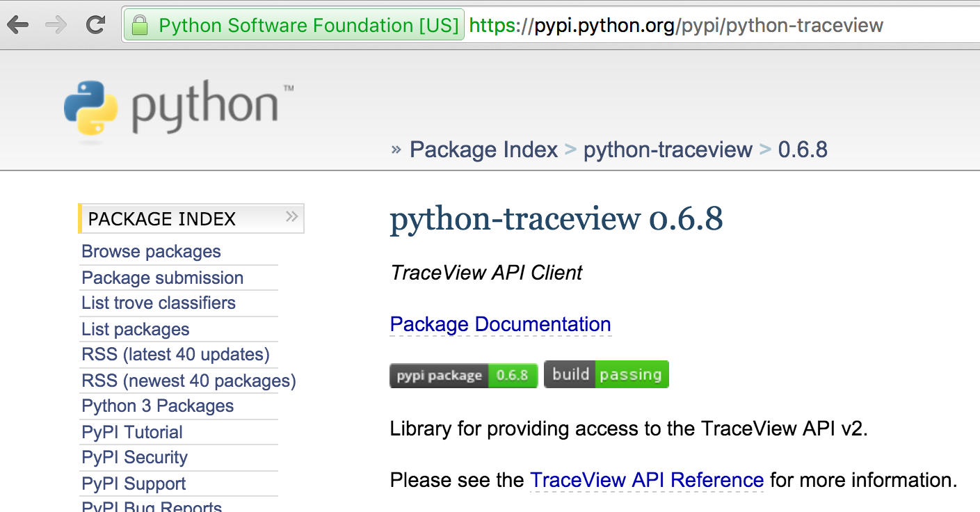The image size is (980, 512).
Task: Expand the PACKAGE INDEX double-chevron
Action: pyautogui.click(x=292, y=217)
